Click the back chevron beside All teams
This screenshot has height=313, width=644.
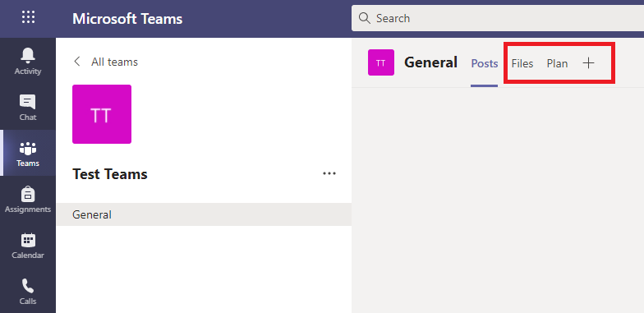[x=77, y=62]
